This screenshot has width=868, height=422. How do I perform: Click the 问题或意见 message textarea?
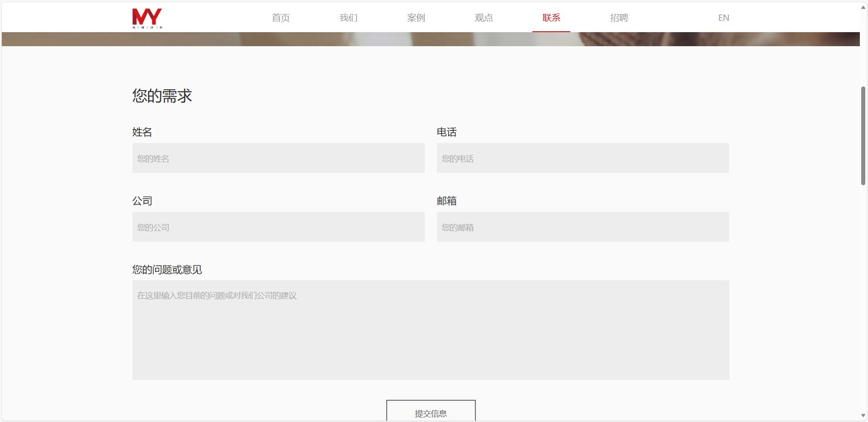[431, 330]
